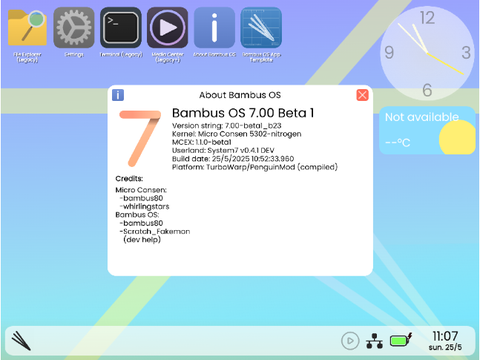480x360 pixels.
Task: Click the 'Kernel: Micro Consen 5302-nitrogen' line
Action: click(237, 134)
